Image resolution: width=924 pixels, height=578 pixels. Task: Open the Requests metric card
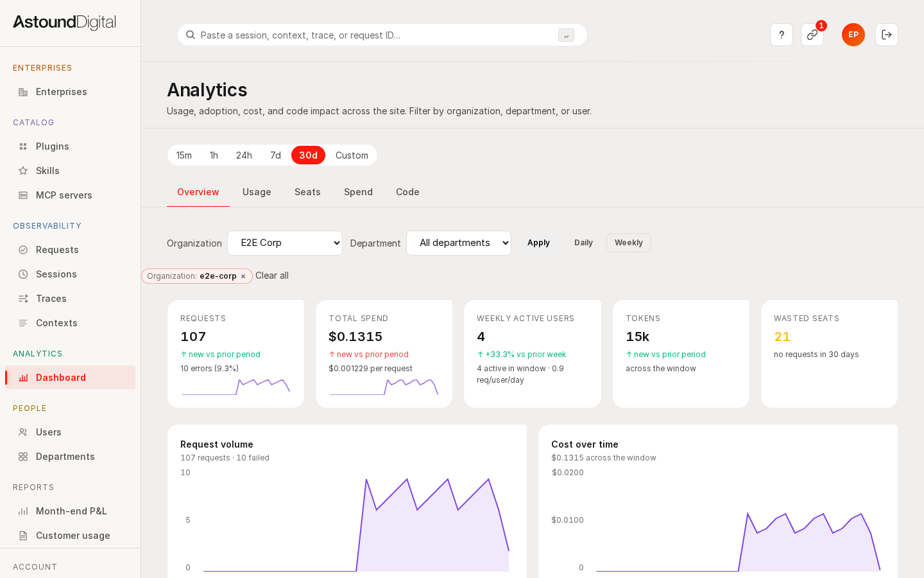pyautogui.click(x=235, y=354)
